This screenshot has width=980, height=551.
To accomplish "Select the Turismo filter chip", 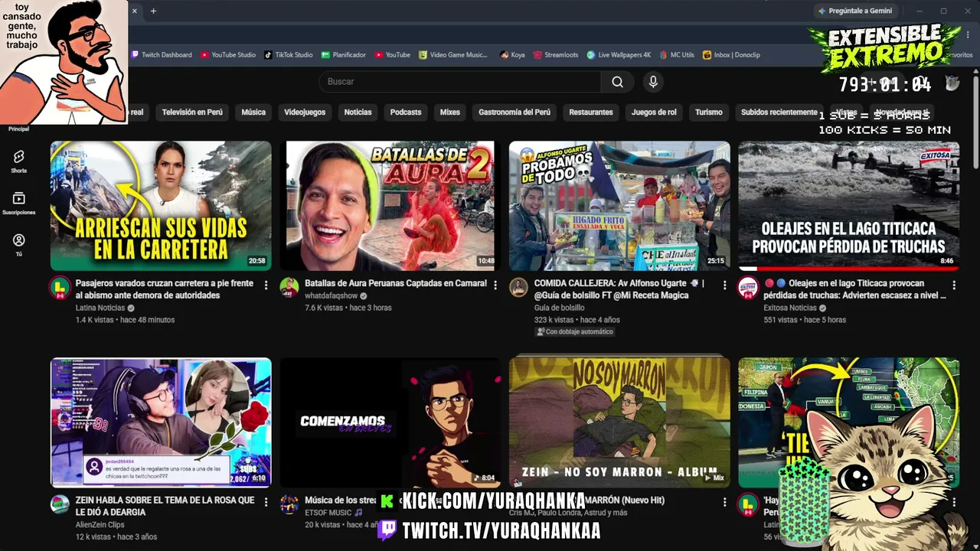I will point(709,112).
